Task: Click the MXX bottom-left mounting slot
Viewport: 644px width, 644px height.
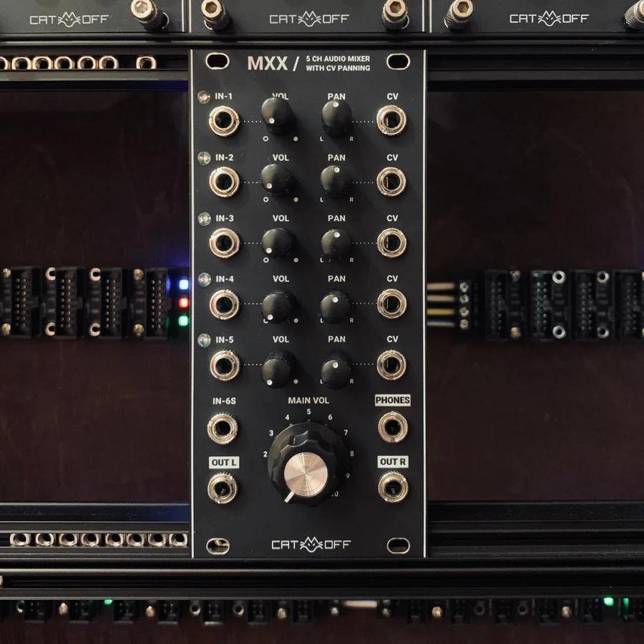Action: coord(218,546)
